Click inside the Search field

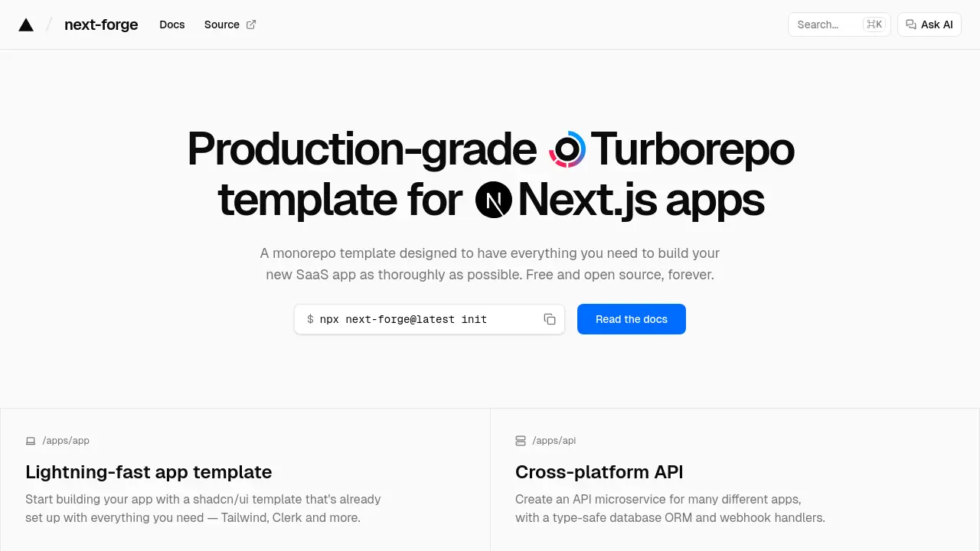coord(827,24)
